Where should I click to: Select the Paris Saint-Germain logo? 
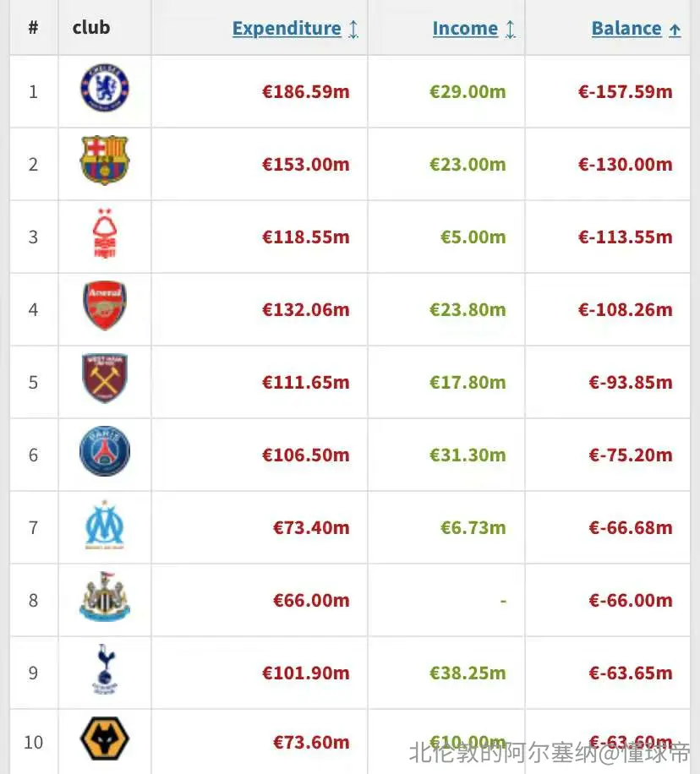(105, 451)
